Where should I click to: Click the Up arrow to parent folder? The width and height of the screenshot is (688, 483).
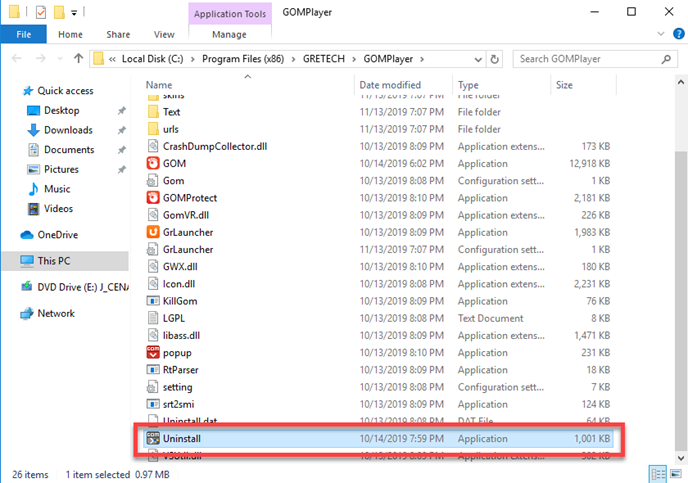pos(79,58)
